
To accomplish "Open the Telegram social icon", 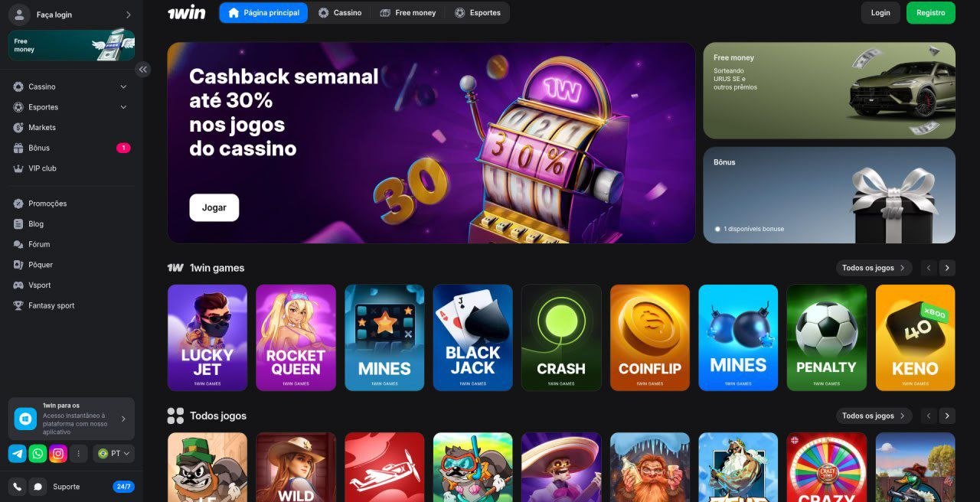I will click(x=18, y=454).
